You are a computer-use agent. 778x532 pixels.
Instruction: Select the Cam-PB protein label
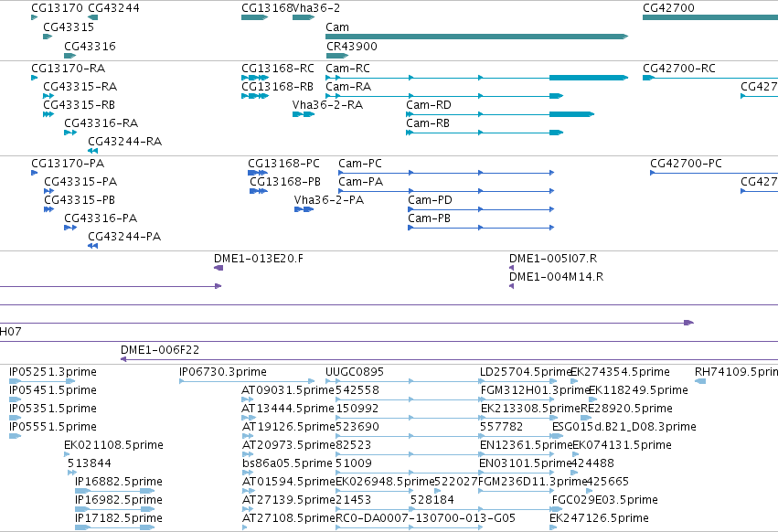[x=429, y=218]
